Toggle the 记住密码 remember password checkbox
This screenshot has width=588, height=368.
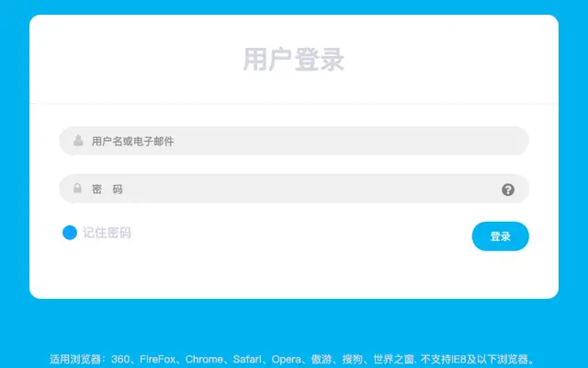coord(70,233)
